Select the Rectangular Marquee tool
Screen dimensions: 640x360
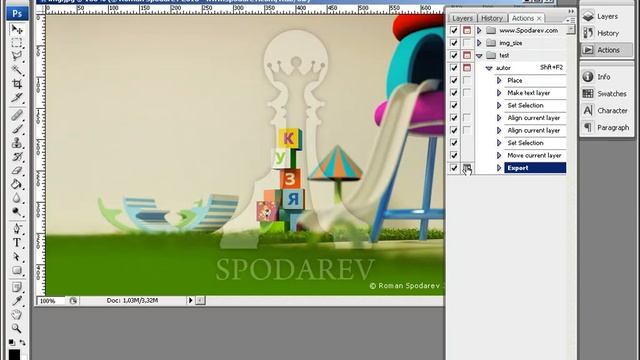pos(17,43)
